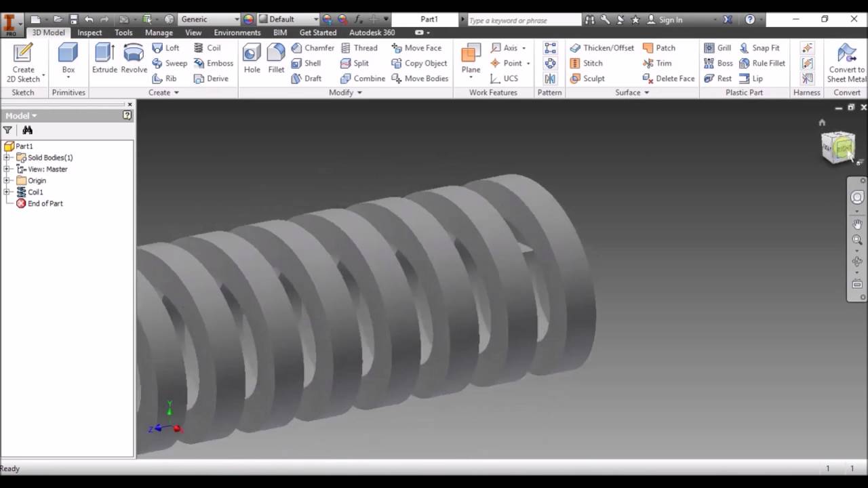Select the Derive tool
868x488 pixels.
tap(211, 79)
